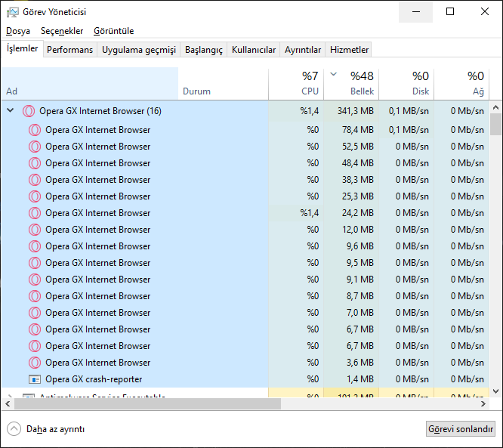Collapse the Opera GX Internet Browser (16) group
The width and height of the screenshot is (503, 448).
(x=11, y=111)
